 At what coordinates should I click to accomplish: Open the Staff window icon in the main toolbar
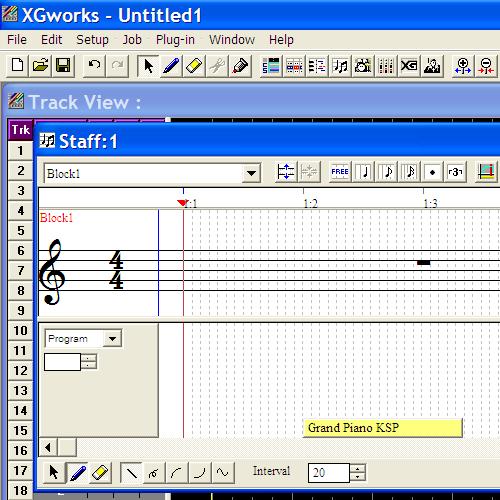340,66
